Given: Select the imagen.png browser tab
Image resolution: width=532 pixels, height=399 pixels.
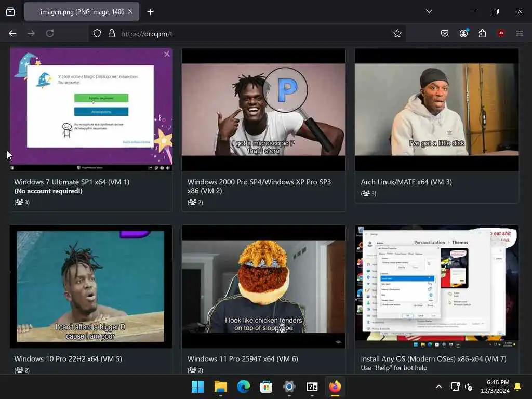Looking at the screenshot, I should (82, 12).
